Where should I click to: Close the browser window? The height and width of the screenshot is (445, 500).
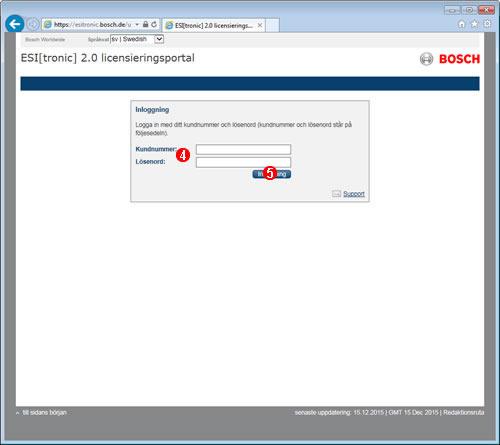(486, 10)
